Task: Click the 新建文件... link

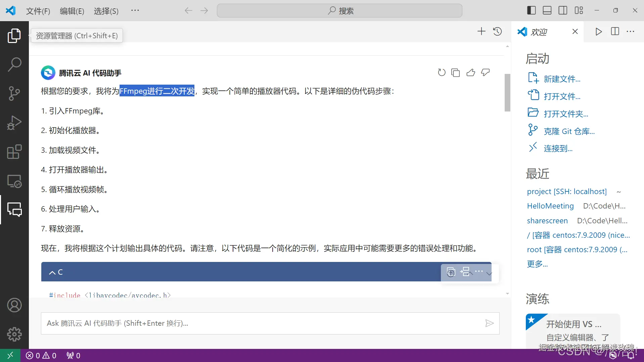Action: pyautogui.click(x=562, y=79)
